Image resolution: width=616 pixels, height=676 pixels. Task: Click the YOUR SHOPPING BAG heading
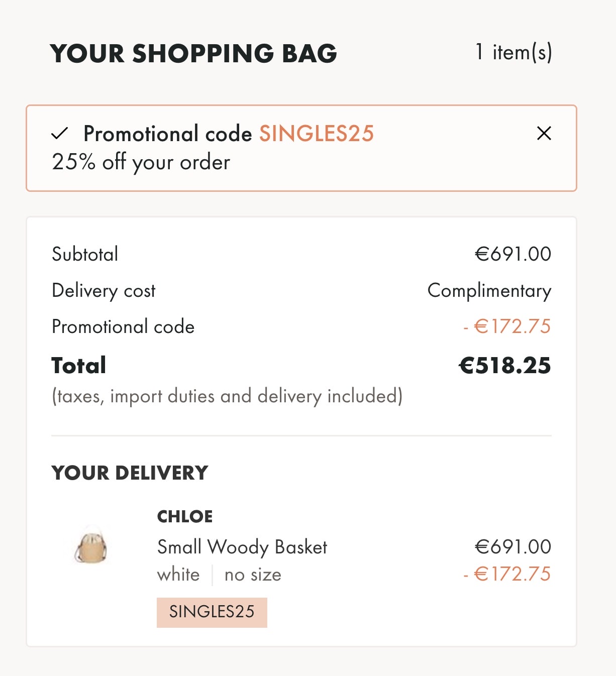193,54
